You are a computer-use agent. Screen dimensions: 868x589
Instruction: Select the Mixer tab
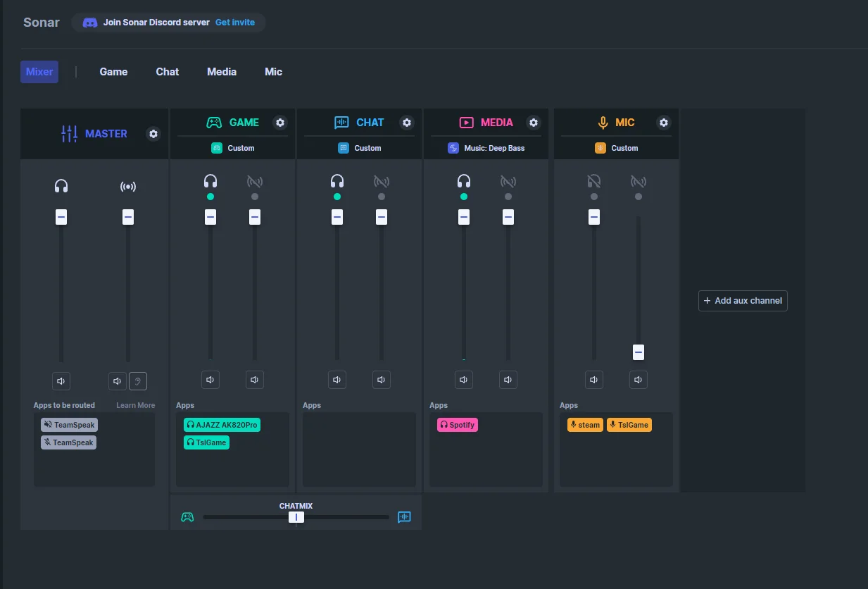pos(39,72)
